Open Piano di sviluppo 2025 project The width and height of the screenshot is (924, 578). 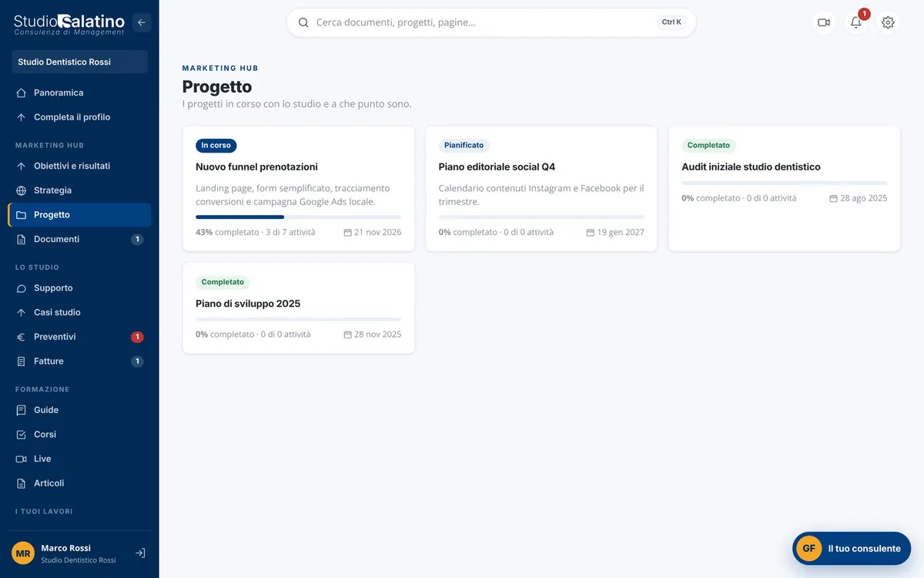pos(299,308)
